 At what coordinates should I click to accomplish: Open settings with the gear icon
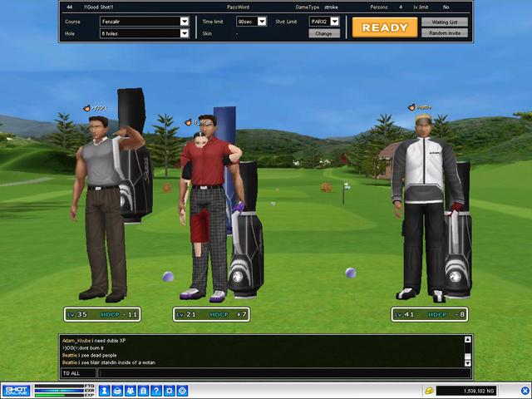click(170, 390)
